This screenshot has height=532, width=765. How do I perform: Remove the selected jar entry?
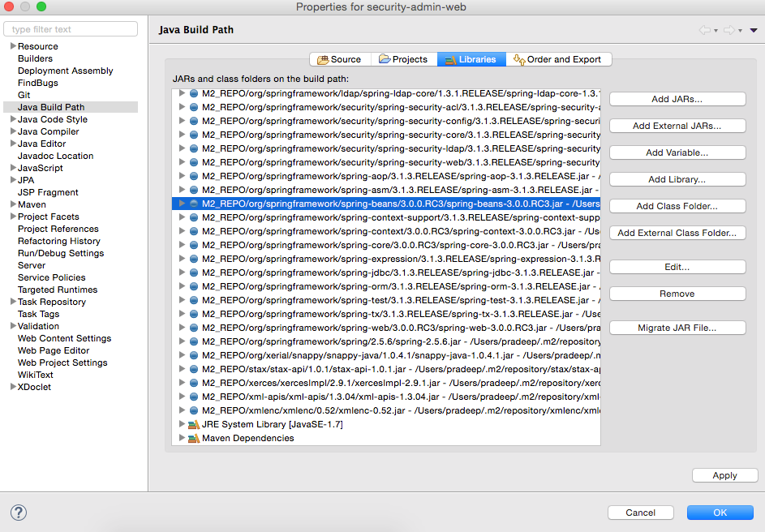coord(677,294)
